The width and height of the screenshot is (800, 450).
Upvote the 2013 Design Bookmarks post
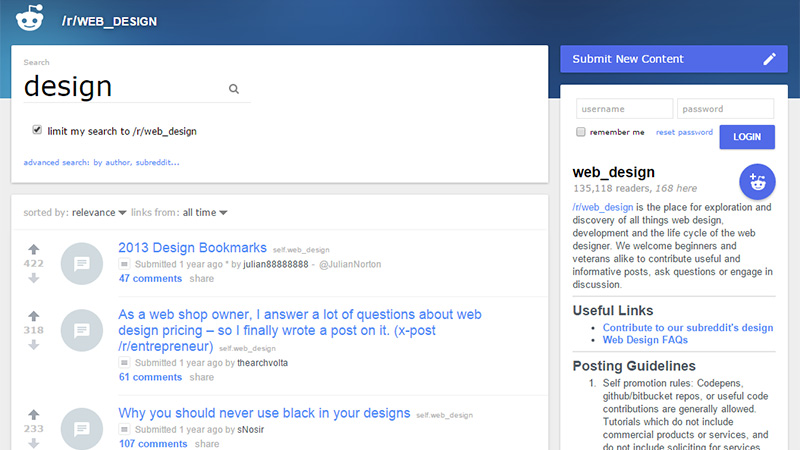(x=34, y=249)
